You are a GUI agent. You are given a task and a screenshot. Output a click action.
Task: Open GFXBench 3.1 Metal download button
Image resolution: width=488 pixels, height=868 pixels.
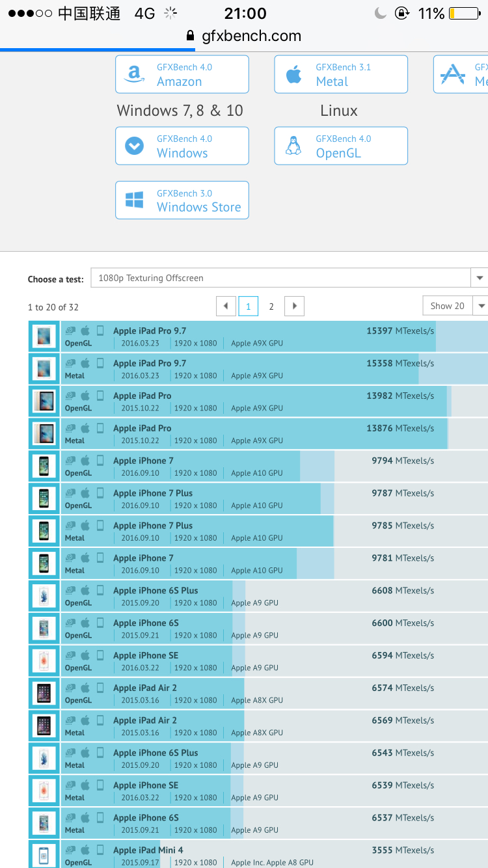click(x=341, y=74)
